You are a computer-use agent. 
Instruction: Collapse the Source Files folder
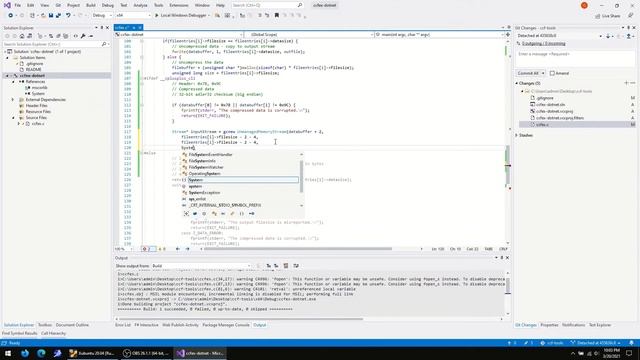point(13,118)
